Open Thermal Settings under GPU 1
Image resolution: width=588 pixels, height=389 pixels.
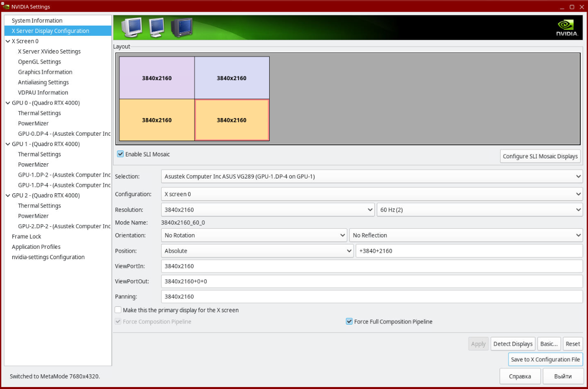tap(39, 154)
